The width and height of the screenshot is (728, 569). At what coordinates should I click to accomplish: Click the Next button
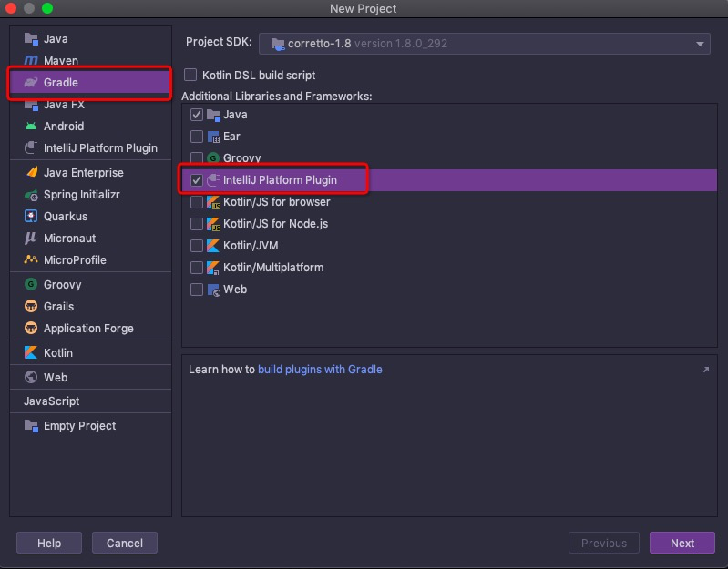(x=682, y=543)
